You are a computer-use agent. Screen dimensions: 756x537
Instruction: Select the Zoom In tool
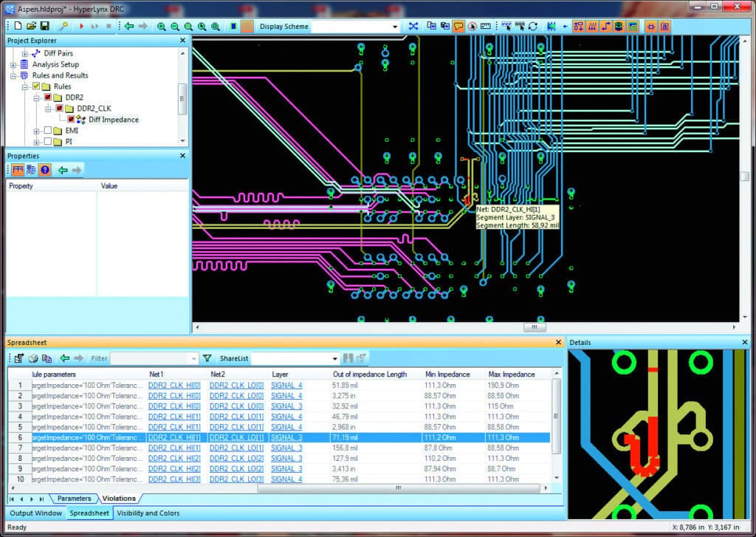click(x=162, y=27)
